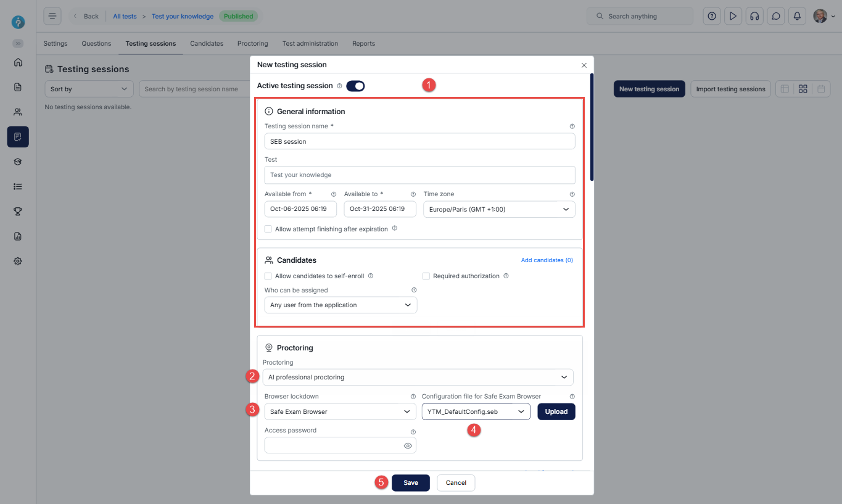Click the headset support icon in header
The width and height of the screenshot is (842, 504).
point(754,16)
